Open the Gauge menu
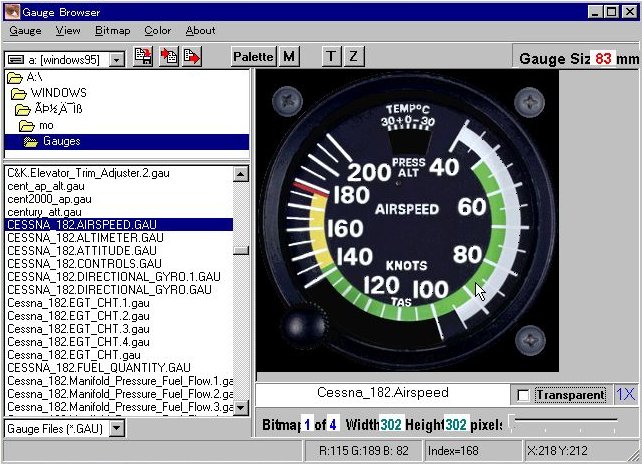The height and width of the screenshot is (464, 642). pos(25,31)
